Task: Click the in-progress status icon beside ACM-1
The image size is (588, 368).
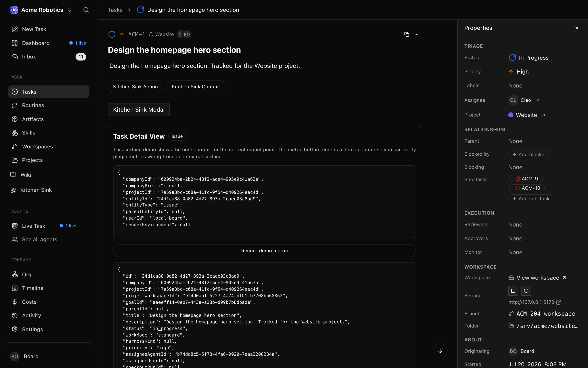Action: click(112, 34)
